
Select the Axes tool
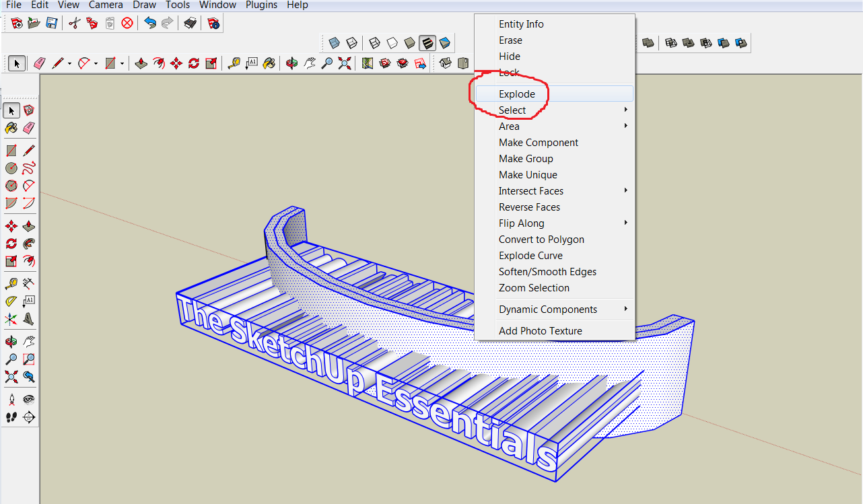11,318
